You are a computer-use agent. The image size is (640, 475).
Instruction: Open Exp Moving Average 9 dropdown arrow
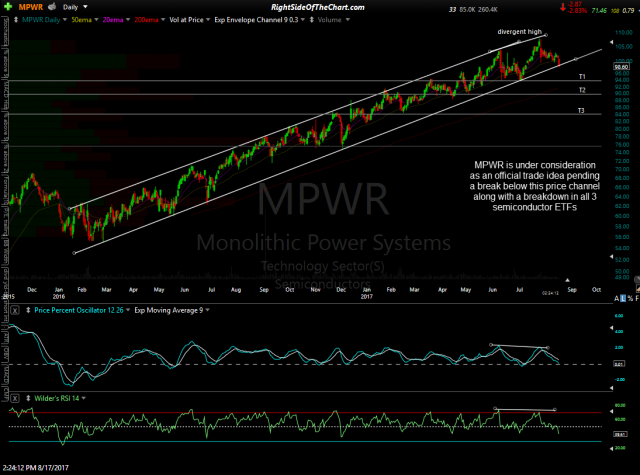coord(207,311)
